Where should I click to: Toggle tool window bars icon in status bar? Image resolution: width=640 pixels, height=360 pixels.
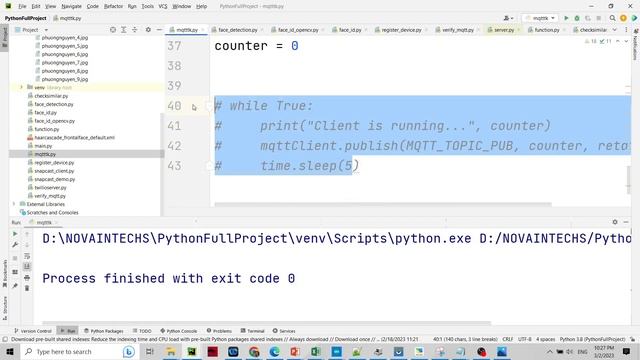click(4, 340)
